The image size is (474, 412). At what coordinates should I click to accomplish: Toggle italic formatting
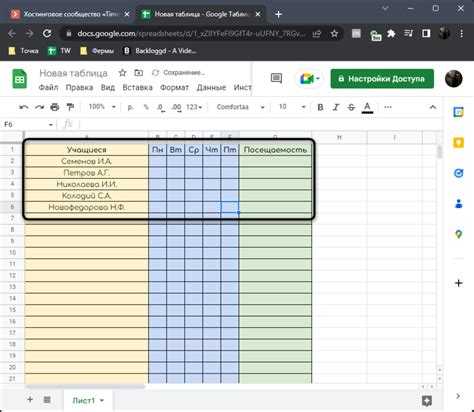coord(336,107)
